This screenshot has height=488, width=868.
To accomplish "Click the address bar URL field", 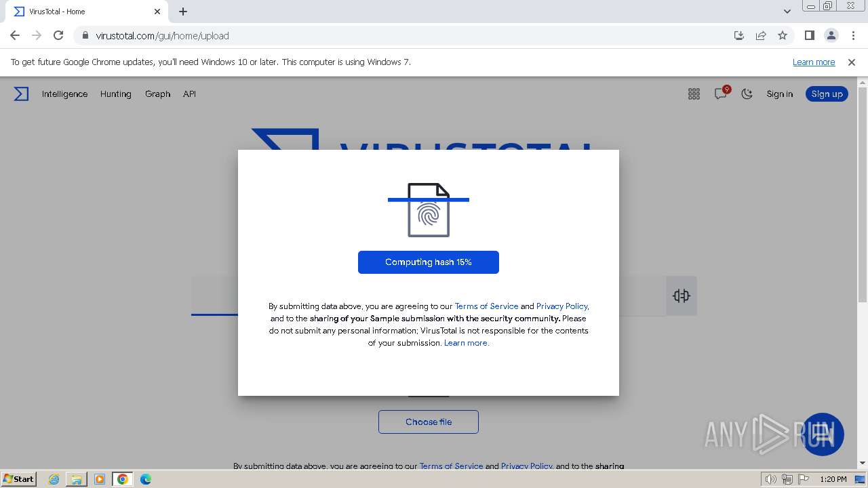I will [x=407, y=36].
